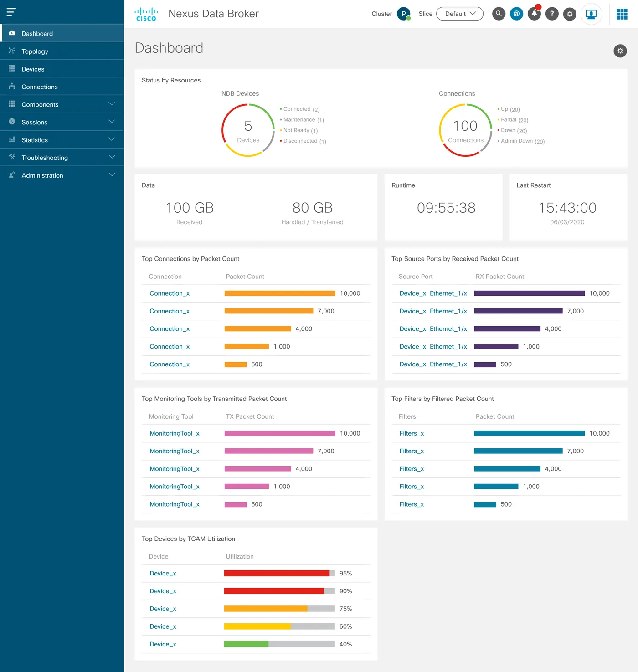Click the refresh circular arrow icon
The width and height of the screenshot is (638, 672).
(x=516, y=14)
